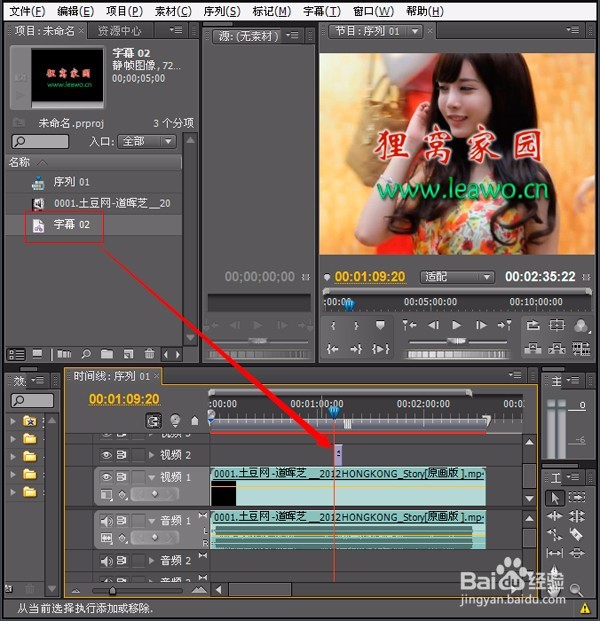Image resolution: width=600 pixels, height=621 pixels.
Task: Expand the 音频 2 track
Action: click(151, 561)
